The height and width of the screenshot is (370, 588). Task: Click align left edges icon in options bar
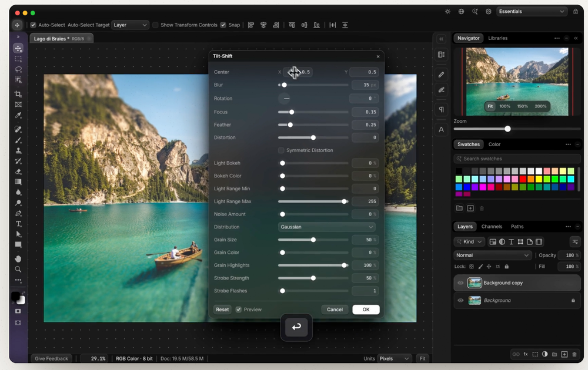click(251, 25)
